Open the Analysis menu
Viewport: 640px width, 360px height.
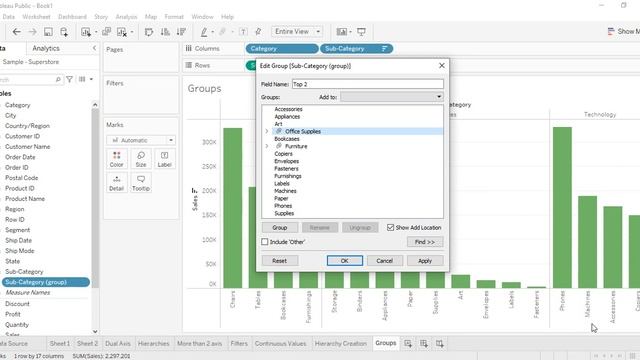pyautogui.click(x=126, y=17)
